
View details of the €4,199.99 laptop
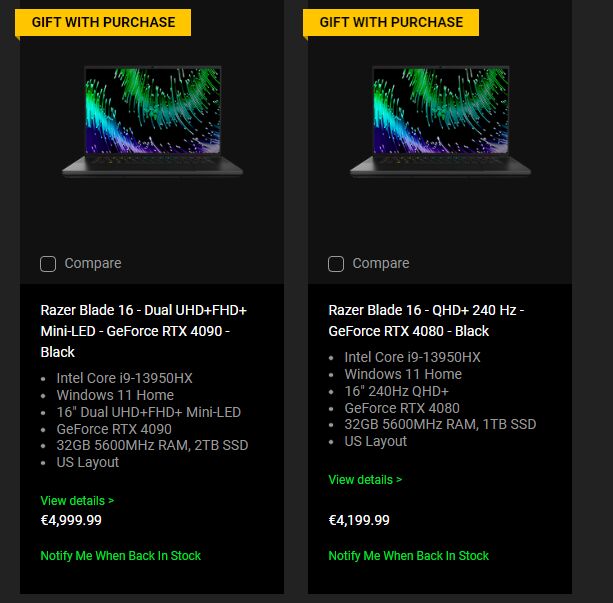click(x=365, y=479)
